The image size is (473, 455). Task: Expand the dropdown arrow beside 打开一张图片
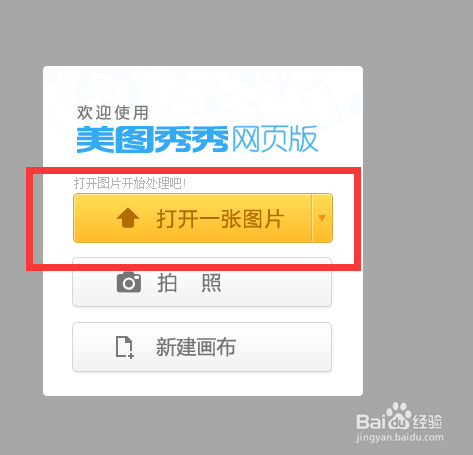(x=322, y=218)
